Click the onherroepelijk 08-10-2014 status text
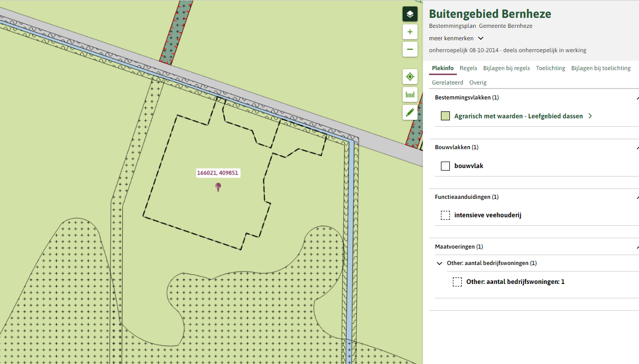Screen dimensions: 639x364 coord(508,50)
